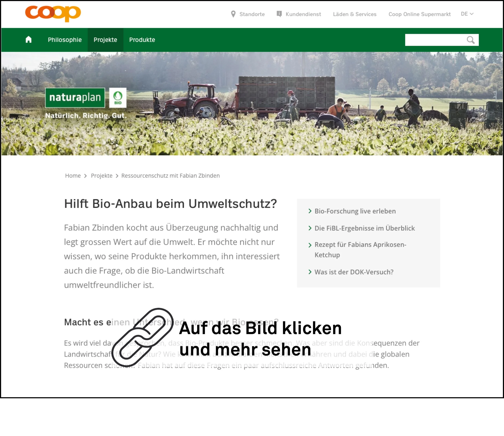
Task: Open the Produkte menu item
Action: click(142, 40)
